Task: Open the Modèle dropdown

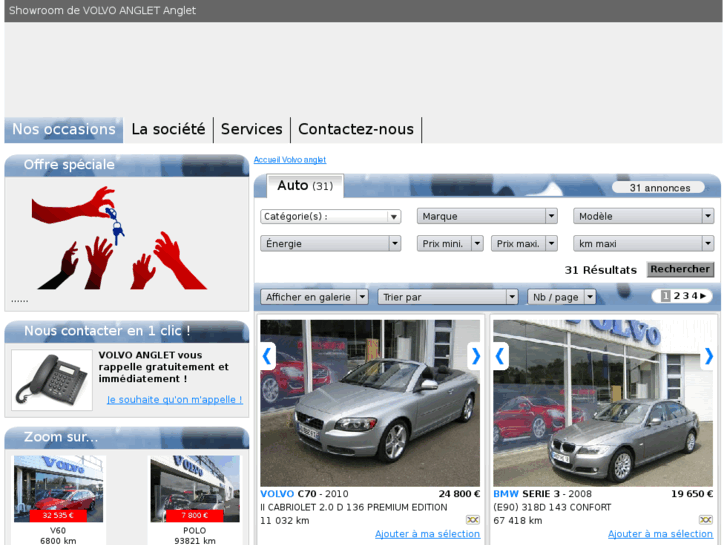Action: point(644,216)
